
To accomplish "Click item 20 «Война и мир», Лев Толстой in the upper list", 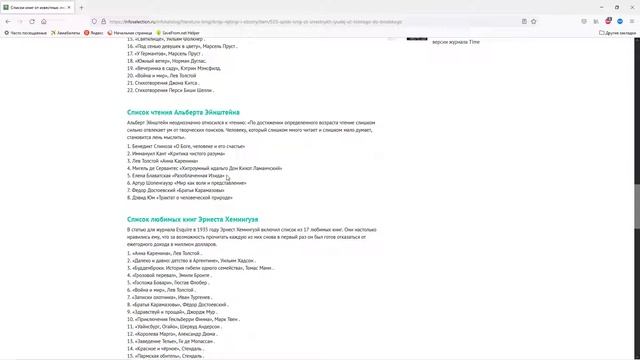I will point(162,76).
